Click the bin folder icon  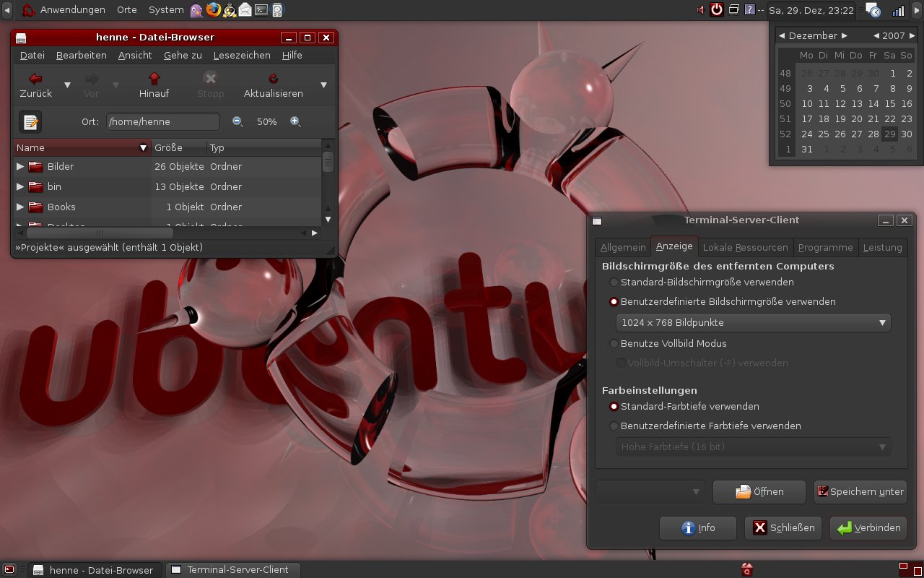(x=36, y=186)
